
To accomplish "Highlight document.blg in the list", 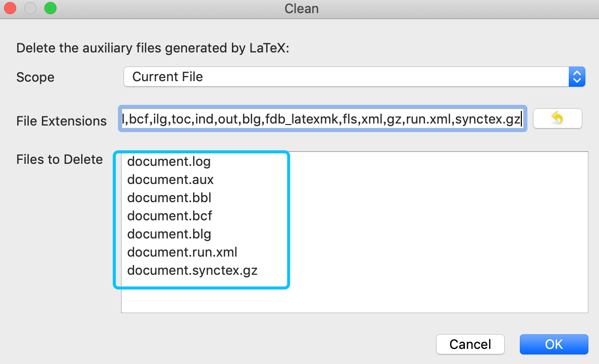I will click(169, 234).
